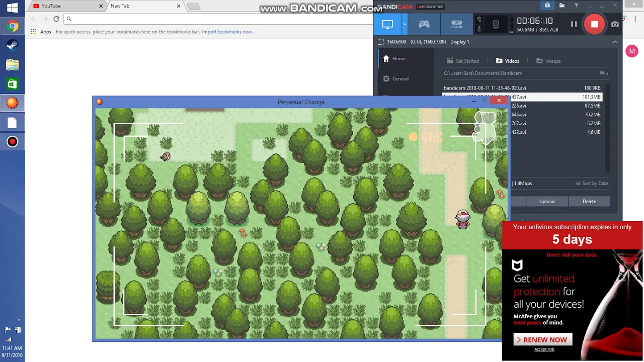
Task: Close the YouTube tab
Action: coord(101,6)
